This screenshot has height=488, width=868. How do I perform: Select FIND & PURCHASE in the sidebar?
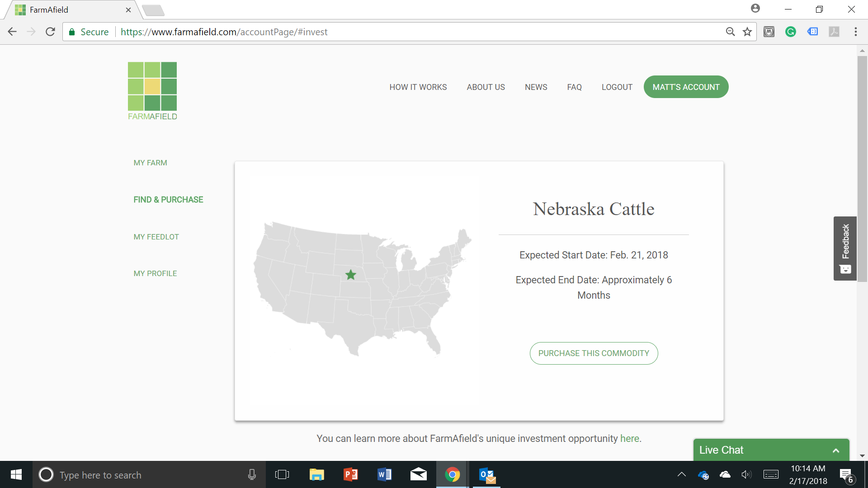(x=168, y=200)
